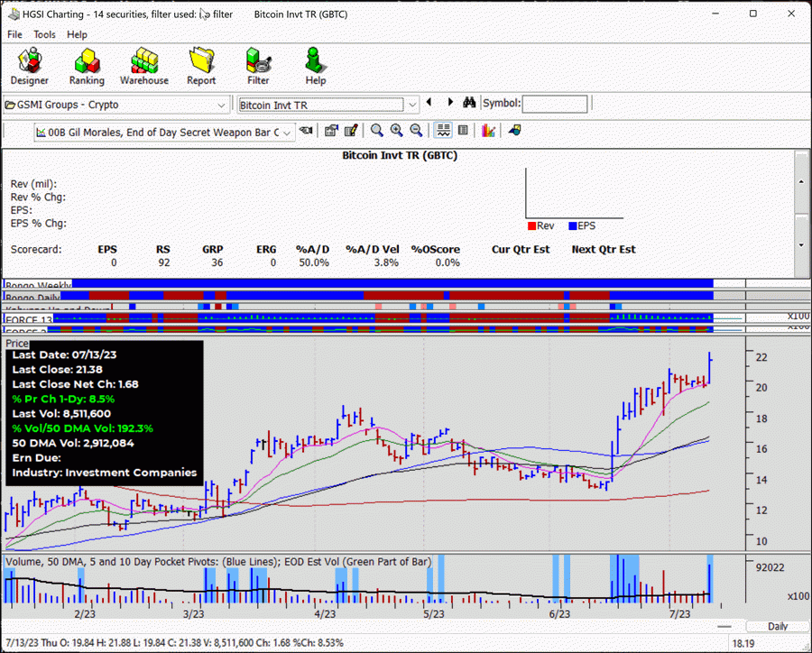Click scroll up arrow in header panel
Image resolution: width=812 pixels, height=653 pixels.
click(802, 182)
